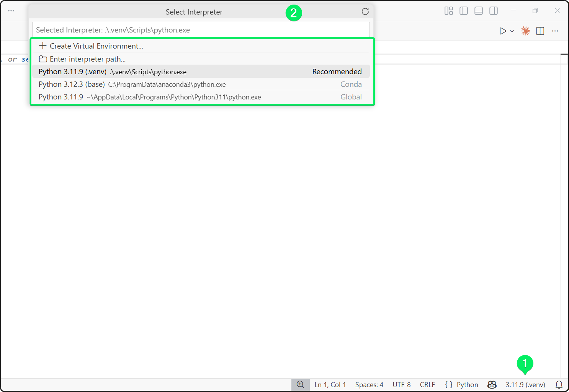
Task: Open the Copilot status icon
Action: (x=492, y=385)
